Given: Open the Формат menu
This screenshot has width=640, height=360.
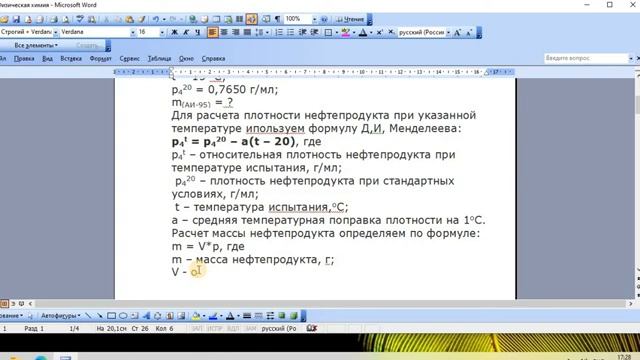Looking at the screenshot, I should coord(100,59).
